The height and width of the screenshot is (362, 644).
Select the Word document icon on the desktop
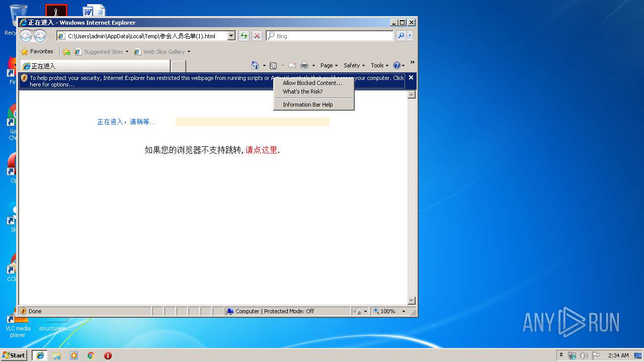(x=94, y=10)
